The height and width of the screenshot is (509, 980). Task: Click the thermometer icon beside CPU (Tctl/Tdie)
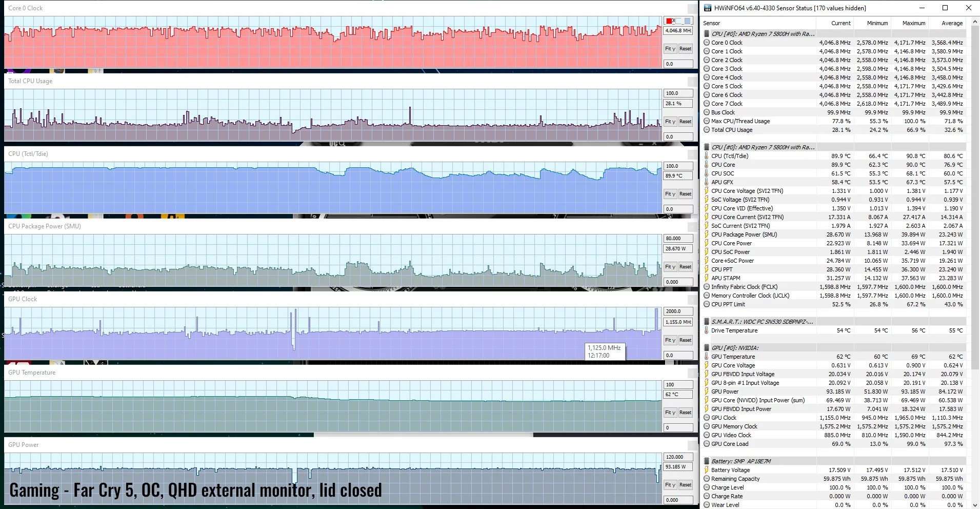point(707,156)
